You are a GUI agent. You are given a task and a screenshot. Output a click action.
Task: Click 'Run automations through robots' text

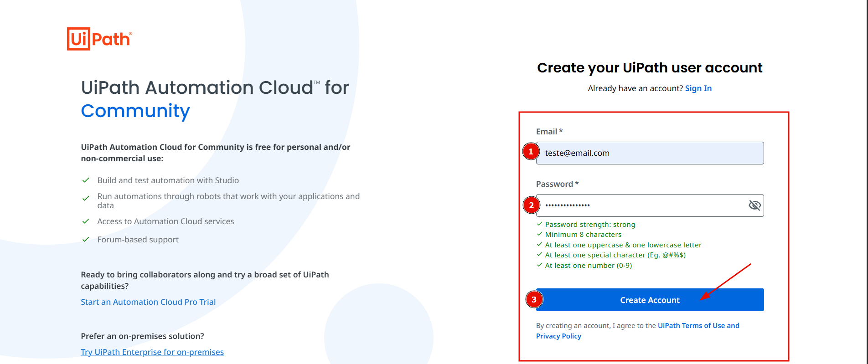pos(228,201)
